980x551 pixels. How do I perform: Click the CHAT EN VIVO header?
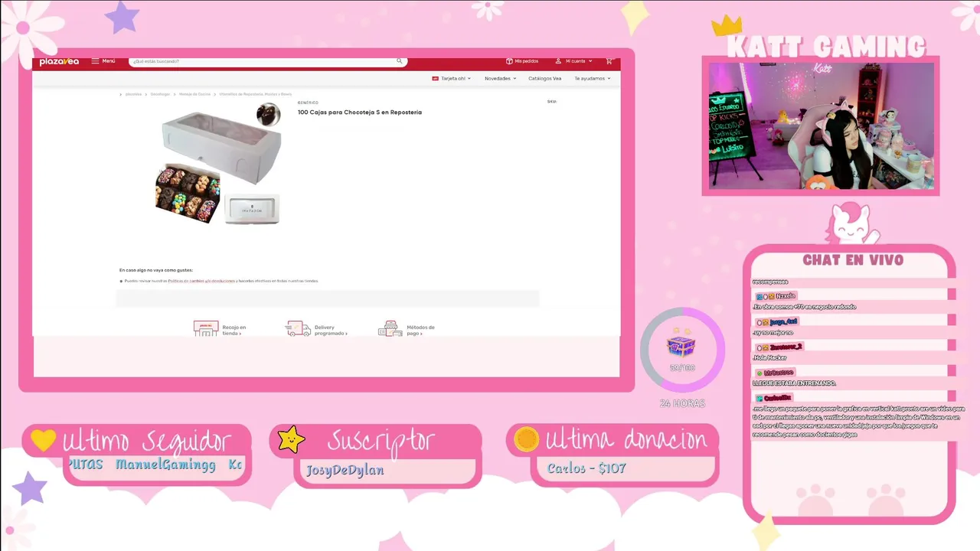click(853, 260)
